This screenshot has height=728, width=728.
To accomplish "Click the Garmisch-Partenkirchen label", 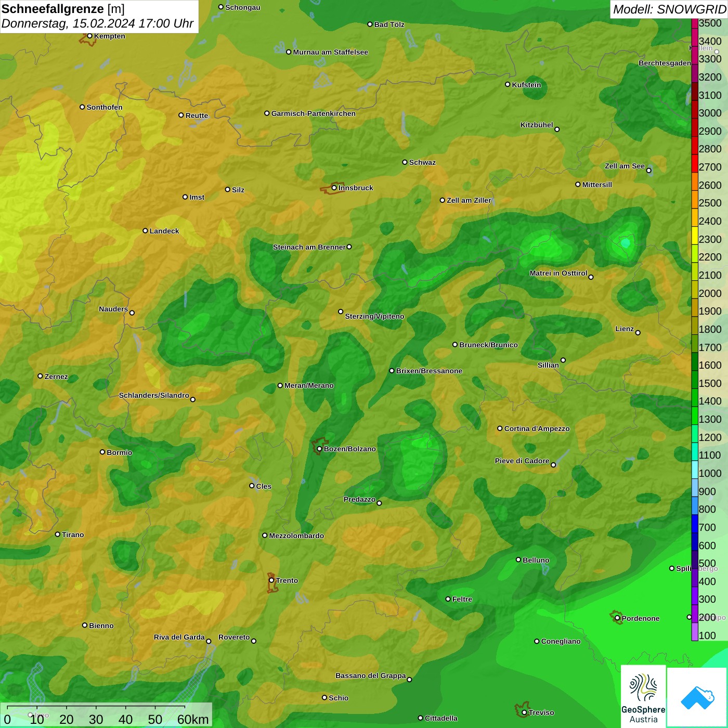I will [314, 113].
